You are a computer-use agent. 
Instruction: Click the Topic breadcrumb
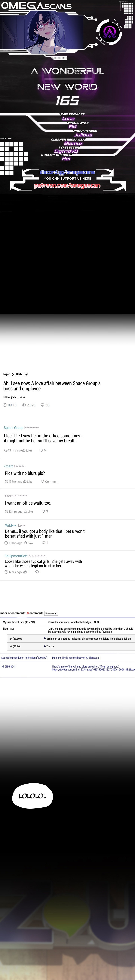[6, 374]
